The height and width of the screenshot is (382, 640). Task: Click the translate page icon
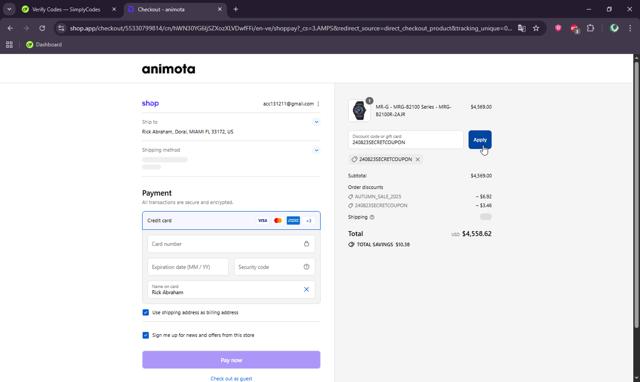(x=522, y=28)
